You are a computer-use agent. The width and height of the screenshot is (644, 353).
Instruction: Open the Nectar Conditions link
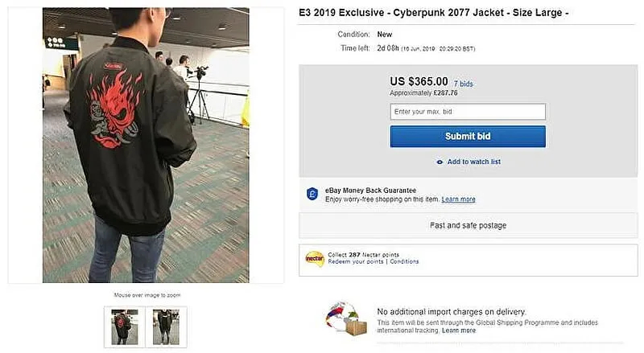[405, 262]
